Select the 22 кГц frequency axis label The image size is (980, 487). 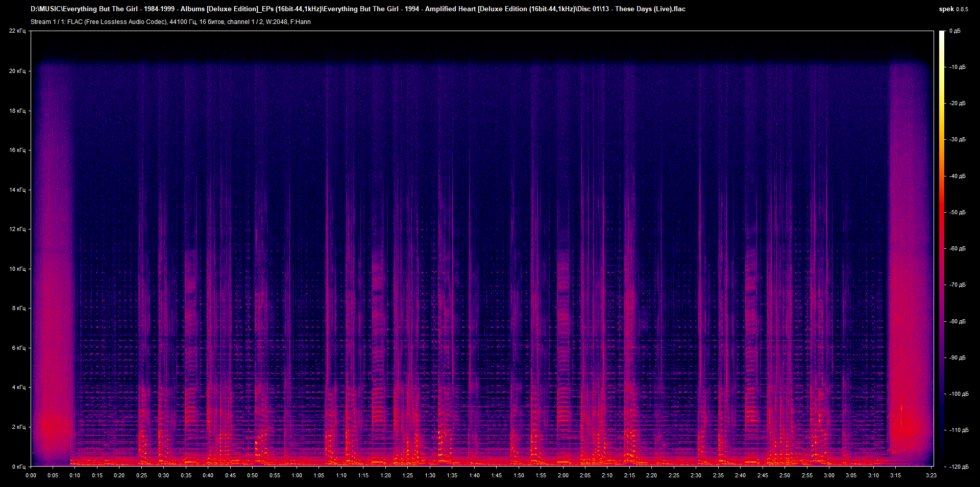coord(17,31)
